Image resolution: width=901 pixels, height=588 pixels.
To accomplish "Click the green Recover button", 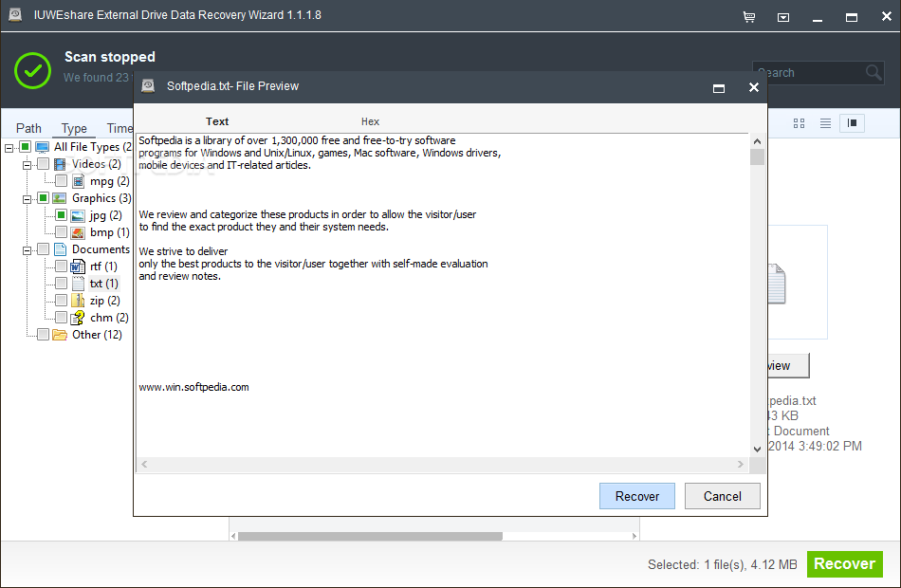I will click(x=845, y=564).
